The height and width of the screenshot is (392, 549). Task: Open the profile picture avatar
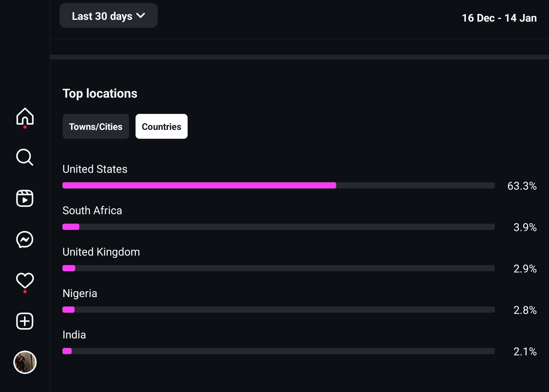(25, 362)
